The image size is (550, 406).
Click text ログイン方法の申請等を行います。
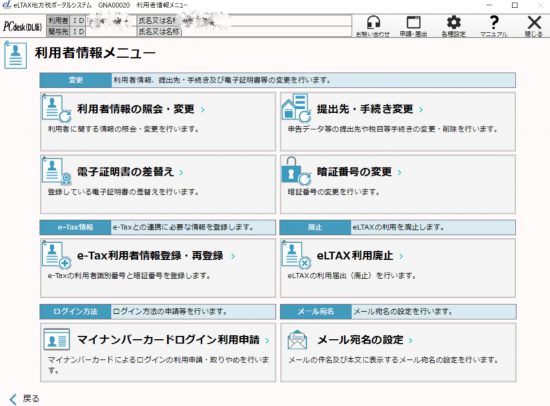(170, 312)
